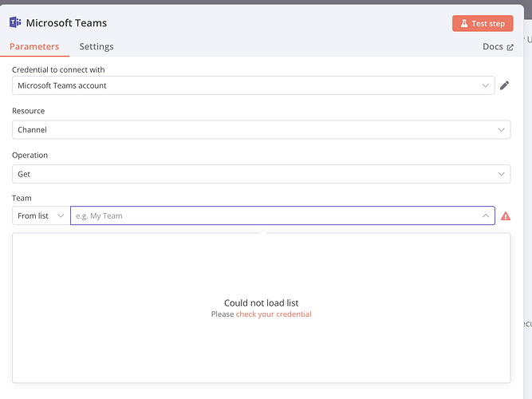This screenshot has height=399, width=532.
Task: Switch to the Settings tab
Action: [97, 46]
